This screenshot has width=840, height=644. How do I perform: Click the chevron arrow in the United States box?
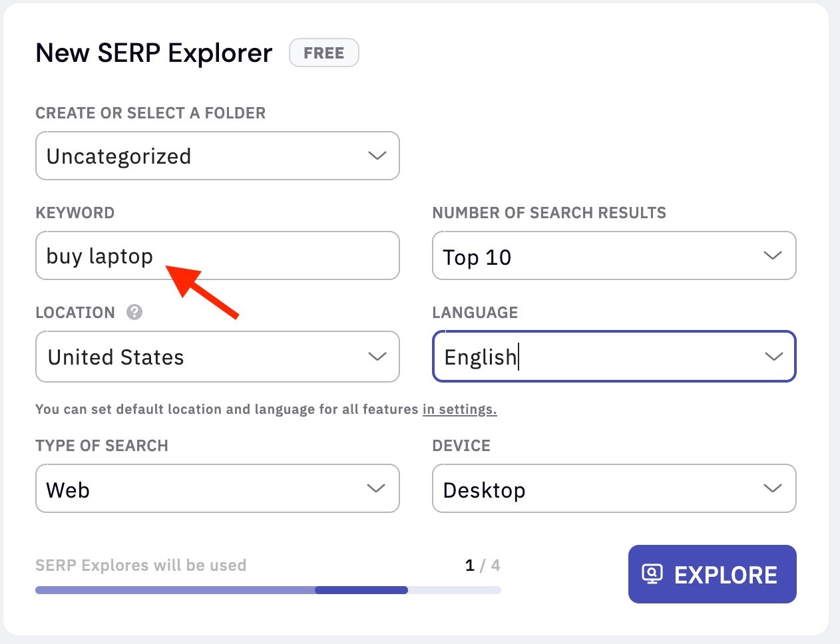pos(377,357)
